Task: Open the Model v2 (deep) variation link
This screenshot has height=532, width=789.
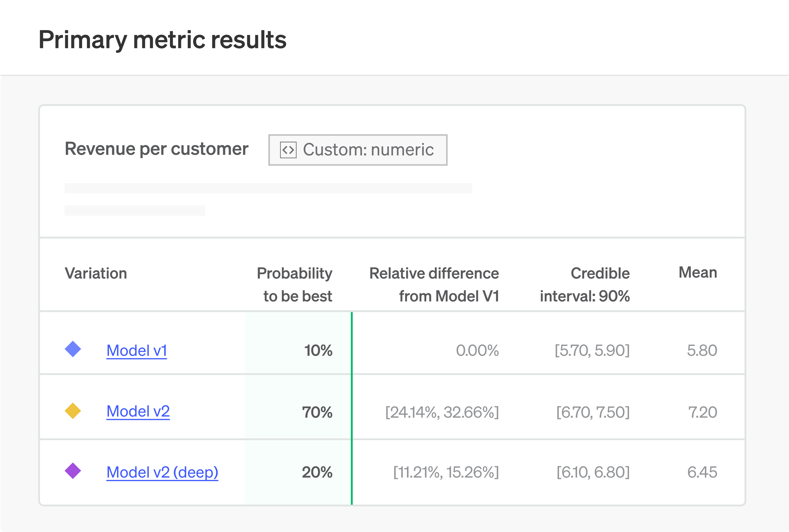Action: tap(162, 472)
